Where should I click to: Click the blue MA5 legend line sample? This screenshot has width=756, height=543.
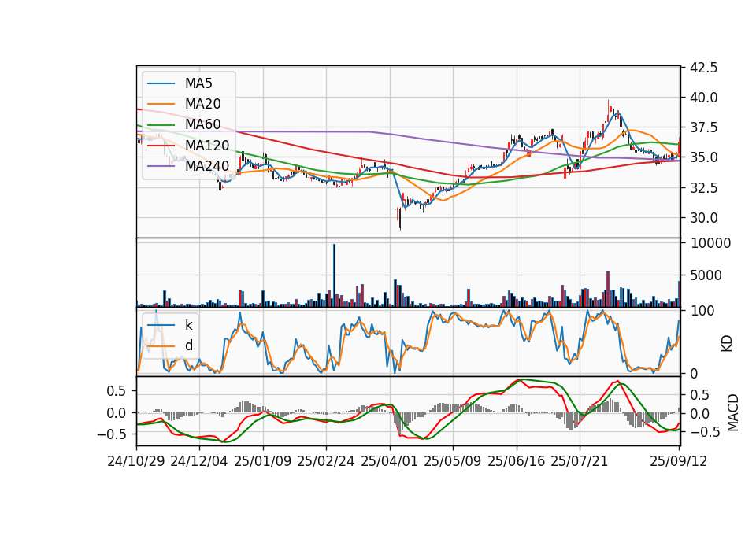pyautogui.click(x=161, y=83)
